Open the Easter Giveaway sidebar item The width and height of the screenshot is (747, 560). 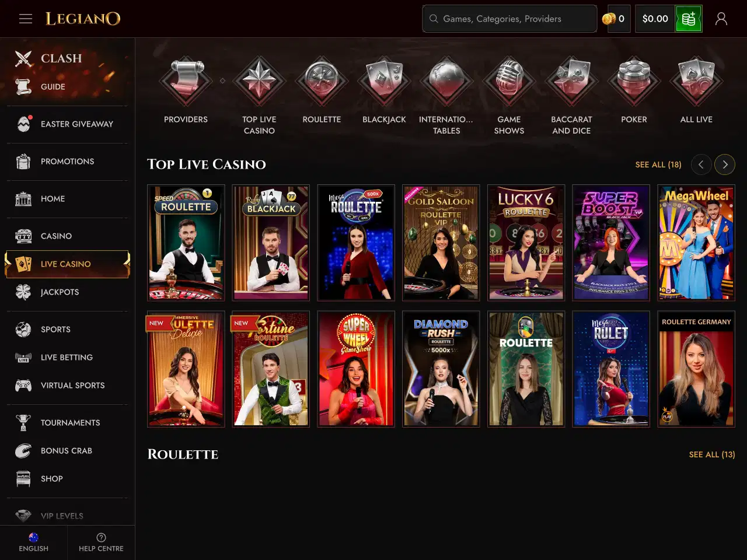[x=67, y=124]
